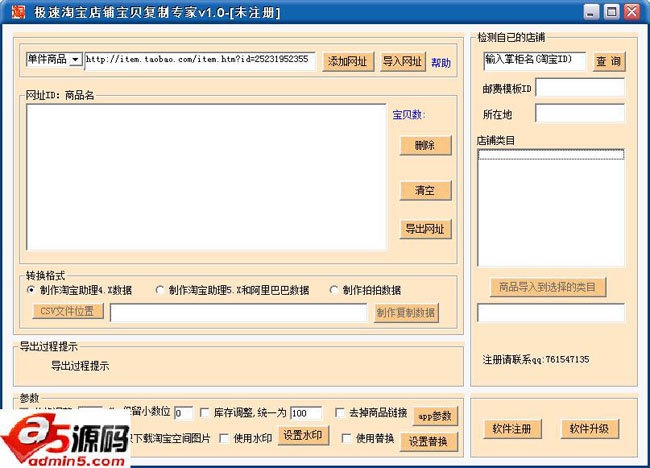Select 制作淘宝助理5.X和阿里巴巴数据 radio option

(x=160, y=290)
